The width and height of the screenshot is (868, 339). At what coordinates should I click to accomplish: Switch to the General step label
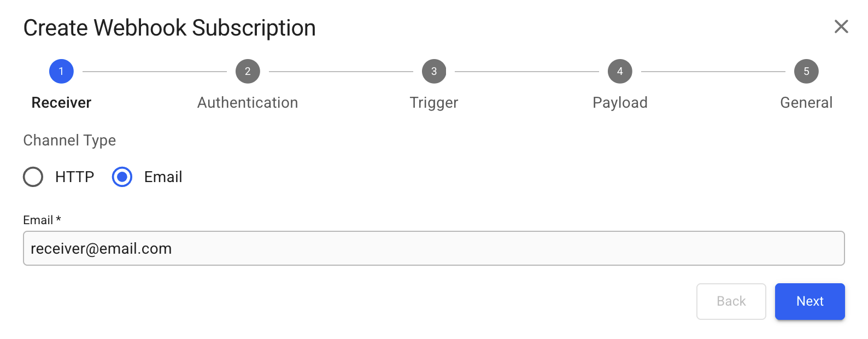[806, 103]
